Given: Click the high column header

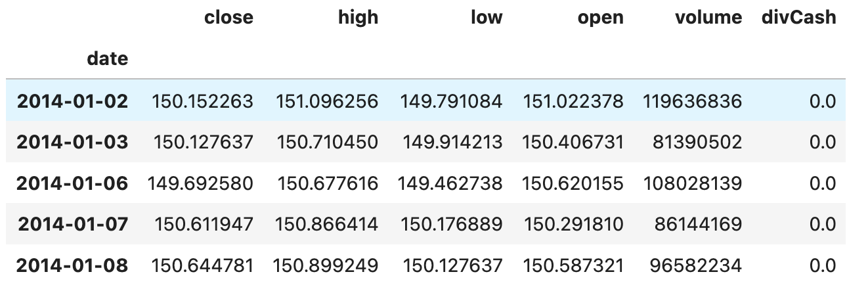Looking at the screenshot, I should click(358, 18).
